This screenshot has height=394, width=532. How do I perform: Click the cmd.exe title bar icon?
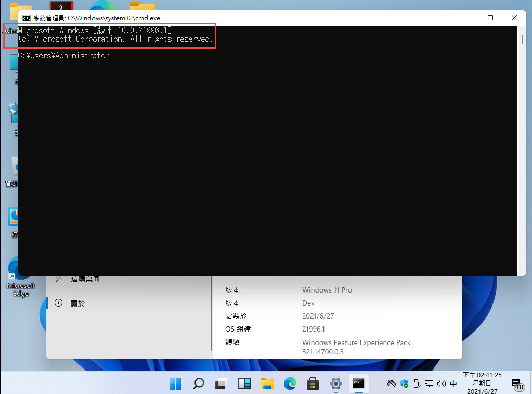(27, 18)
